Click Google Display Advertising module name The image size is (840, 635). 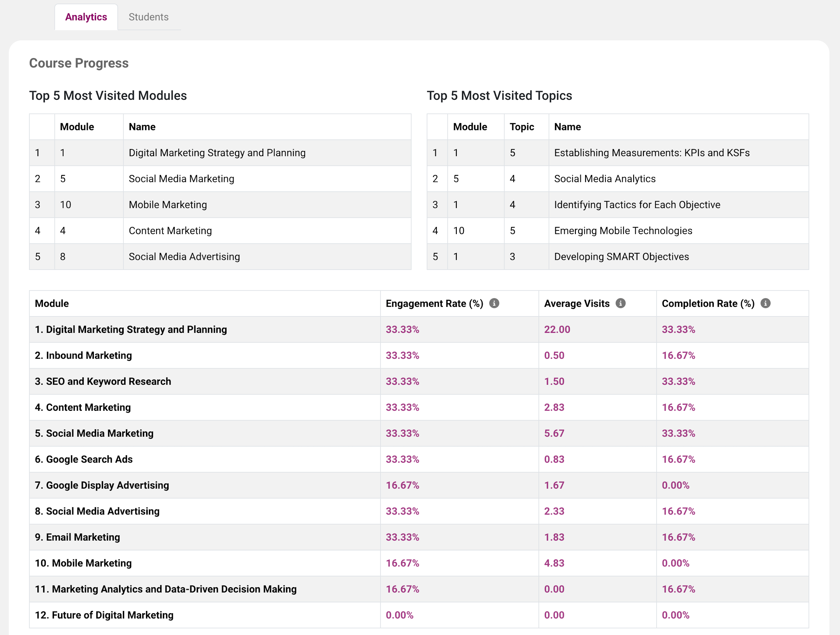coord(102,485)
